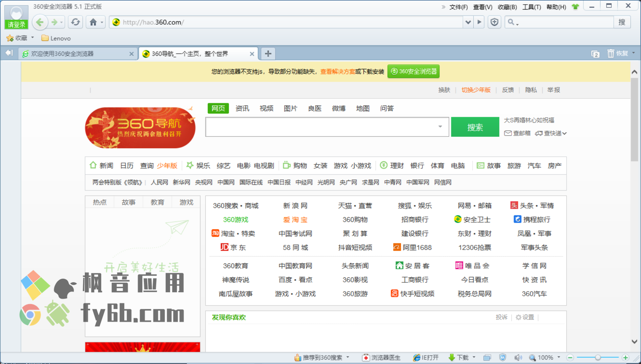The width and height of the screenshot is (641, 364).
Task: Click the 购物 bag icon category
Action: (x=286, y=165)
